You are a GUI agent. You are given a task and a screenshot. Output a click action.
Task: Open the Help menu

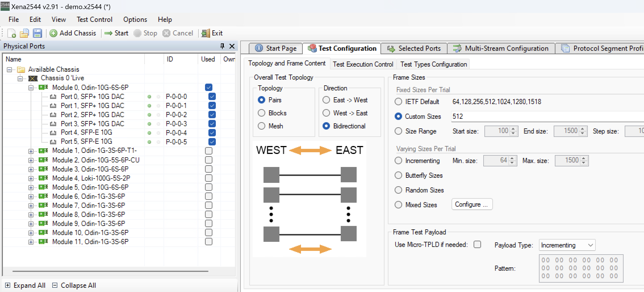pos(165,19)
